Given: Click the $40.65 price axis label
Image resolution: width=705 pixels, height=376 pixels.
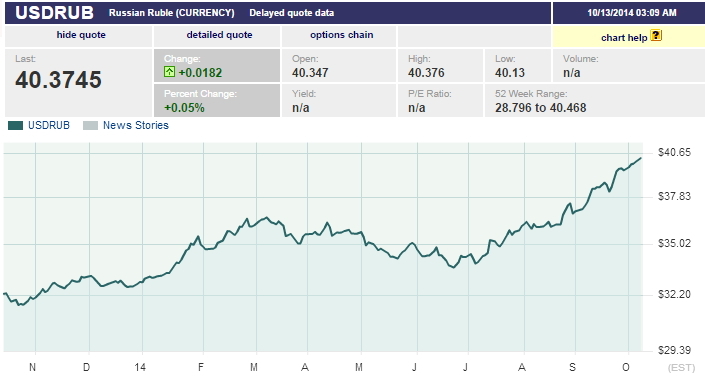Looking at the screenshot, I should (674, 152).
